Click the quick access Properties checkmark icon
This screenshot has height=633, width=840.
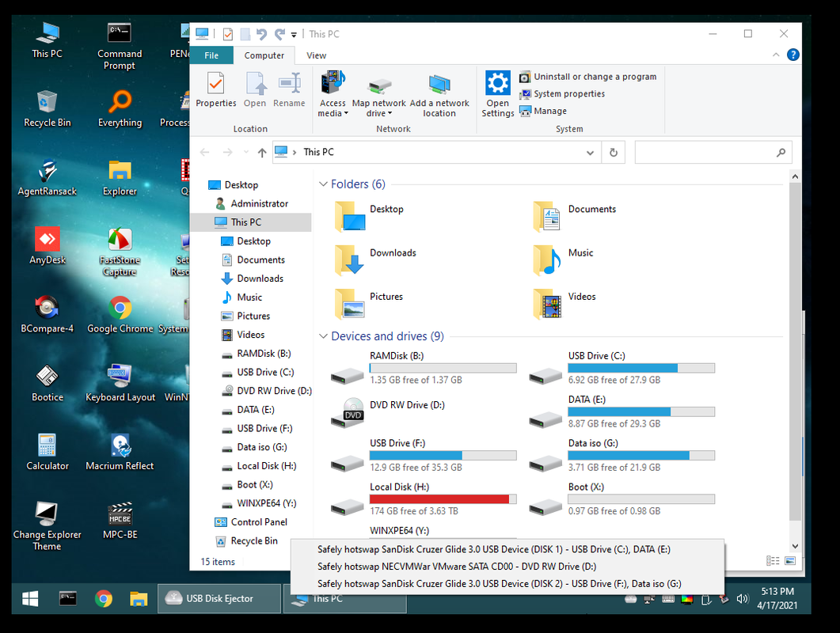228,34
